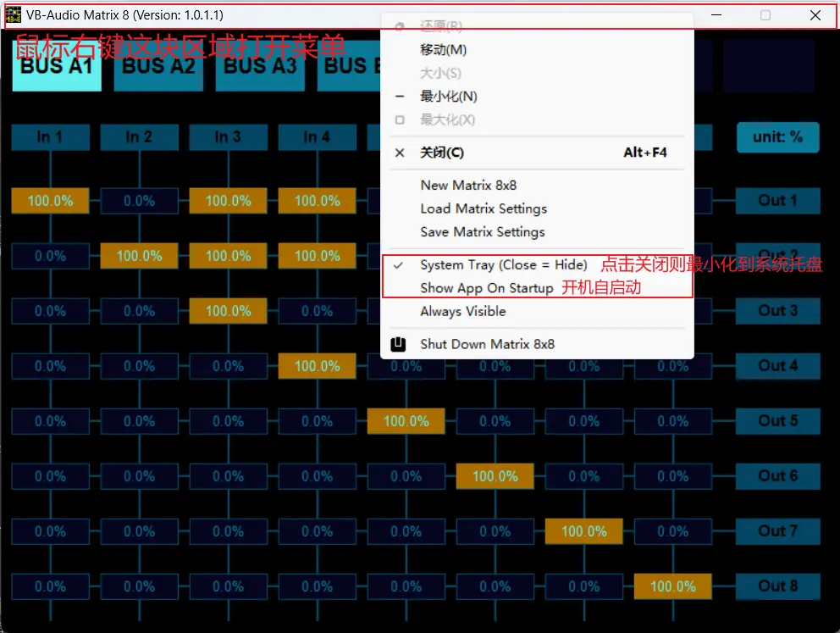Click the In 4 to Out 4 gain cell
This screenshot has width=840, height=633.
(317, 366)
